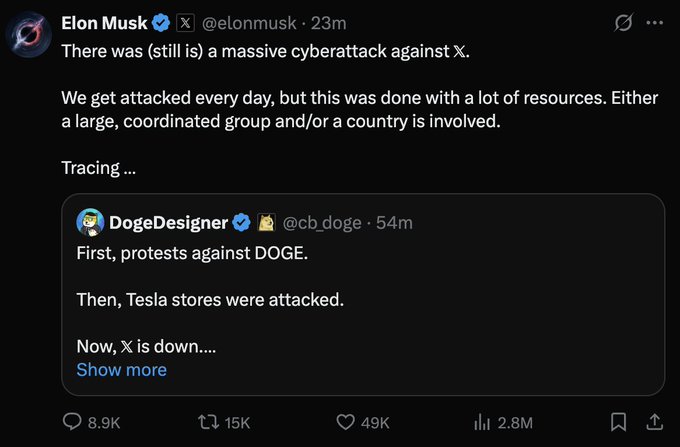Like the post with heart icon
680x447 pixels.
pos(347,422)
